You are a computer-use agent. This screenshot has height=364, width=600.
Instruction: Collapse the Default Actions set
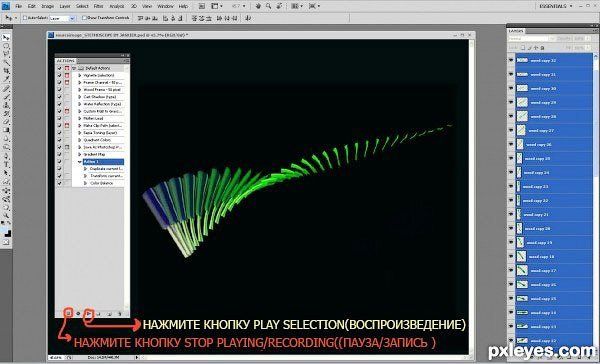[74, 68]
